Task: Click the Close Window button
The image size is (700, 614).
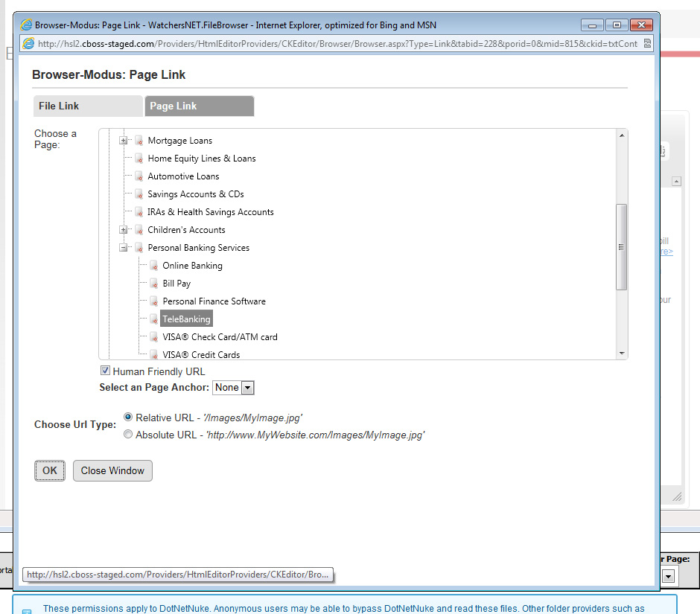Action: coord(112,470)
